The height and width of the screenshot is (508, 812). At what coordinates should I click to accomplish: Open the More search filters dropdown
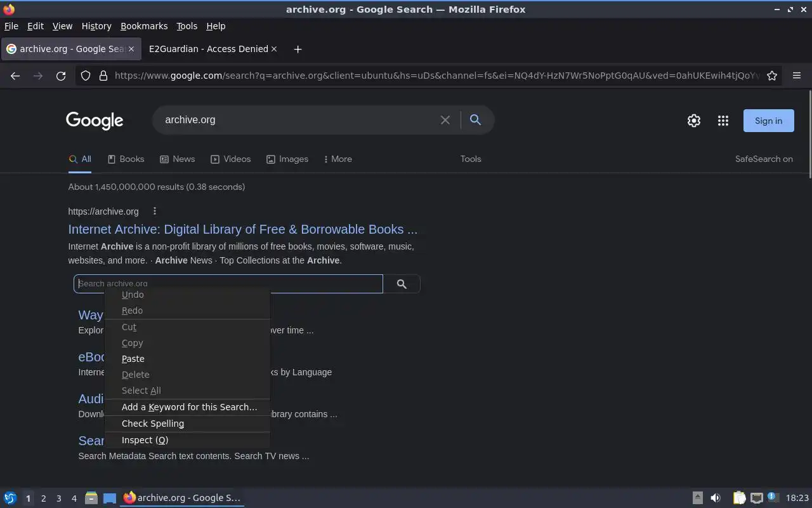point(338,159)
